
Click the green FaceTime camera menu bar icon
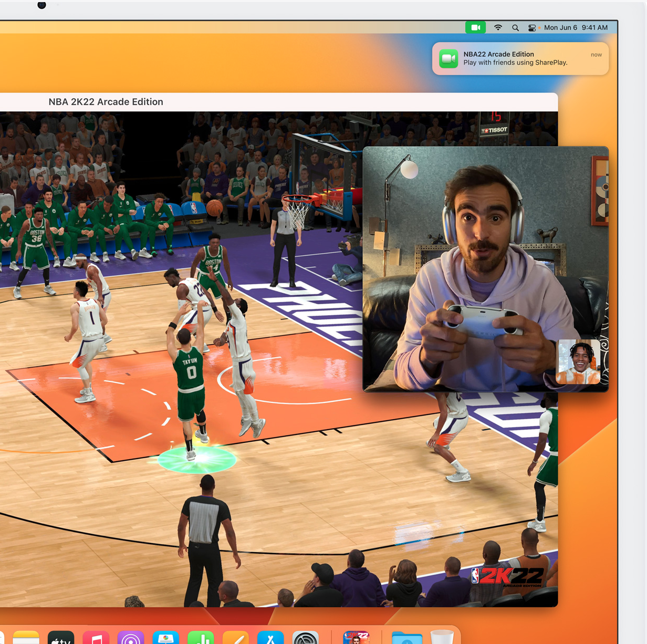[x=475, y=27]
